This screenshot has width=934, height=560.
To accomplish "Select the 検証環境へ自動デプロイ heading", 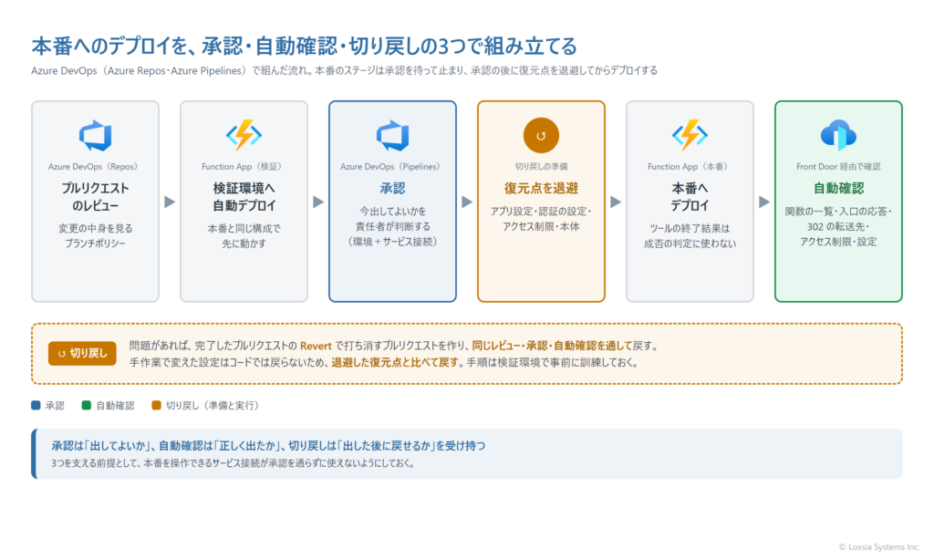I will click(244, 197).
